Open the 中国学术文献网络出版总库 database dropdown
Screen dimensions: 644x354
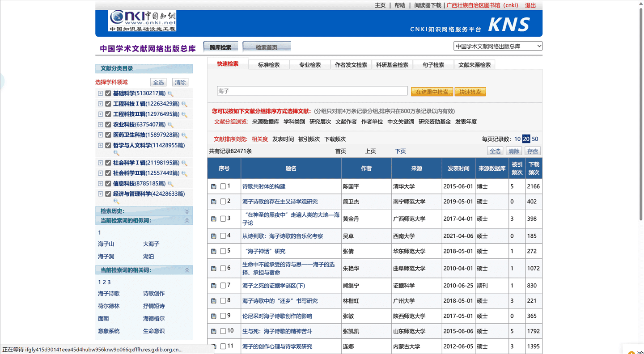click(x=498, y=46)
